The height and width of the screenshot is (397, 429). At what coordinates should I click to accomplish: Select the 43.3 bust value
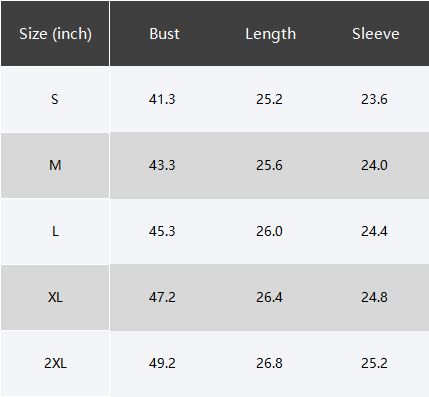(162, 165)
